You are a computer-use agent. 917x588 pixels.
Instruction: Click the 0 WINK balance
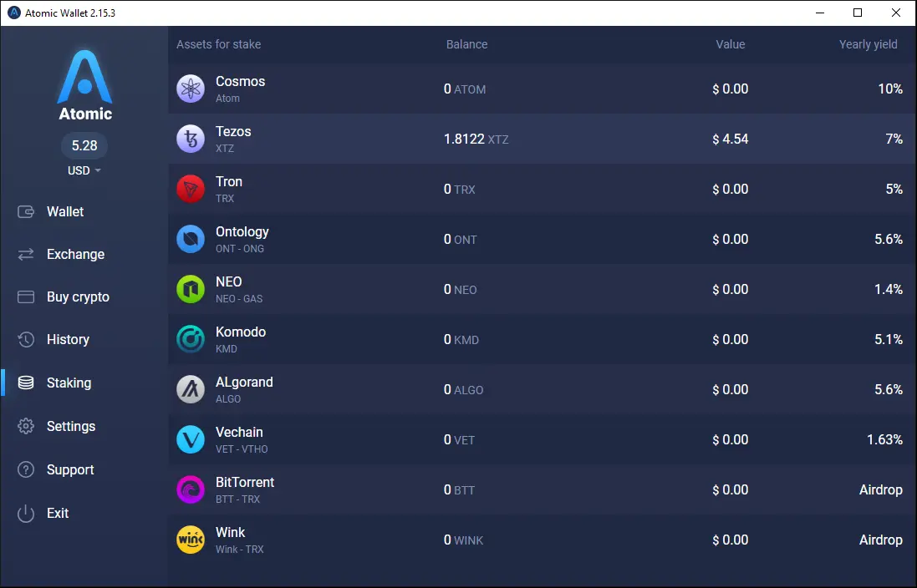[x=464, y=540]
